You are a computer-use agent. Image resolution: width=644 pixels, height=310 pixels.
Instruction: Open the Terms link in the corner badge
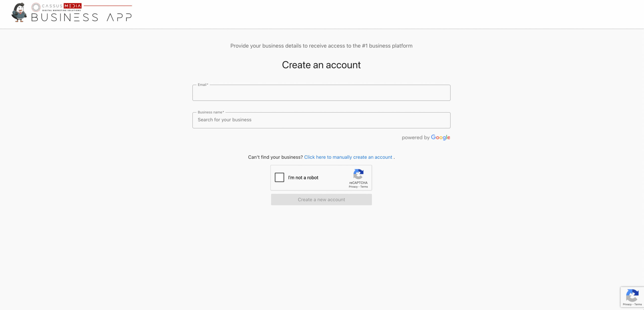point(638,304)
